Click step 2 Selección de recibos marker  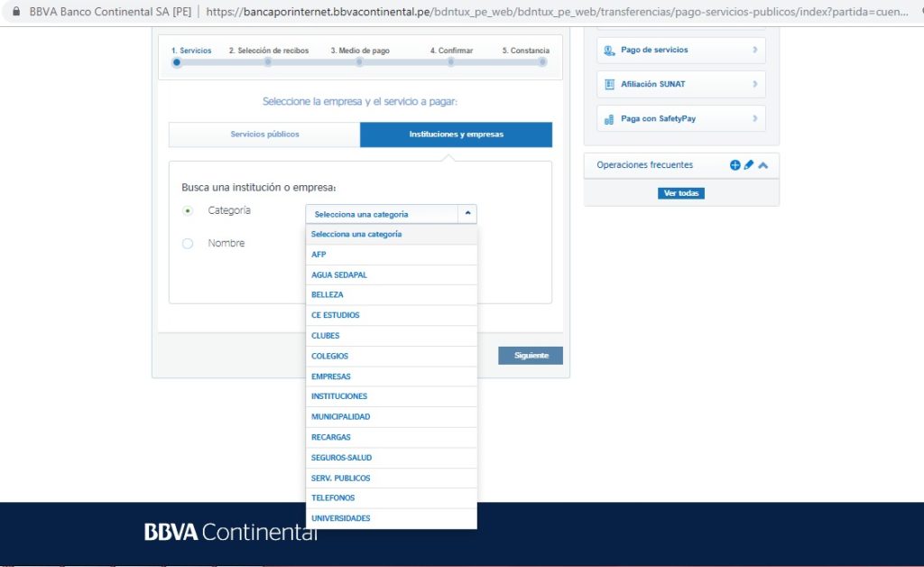[x=268, y=62]
